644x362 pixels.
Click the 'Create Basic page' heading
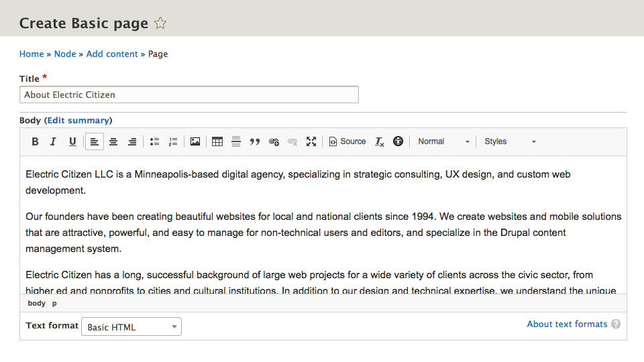click(x=84, y=23)
